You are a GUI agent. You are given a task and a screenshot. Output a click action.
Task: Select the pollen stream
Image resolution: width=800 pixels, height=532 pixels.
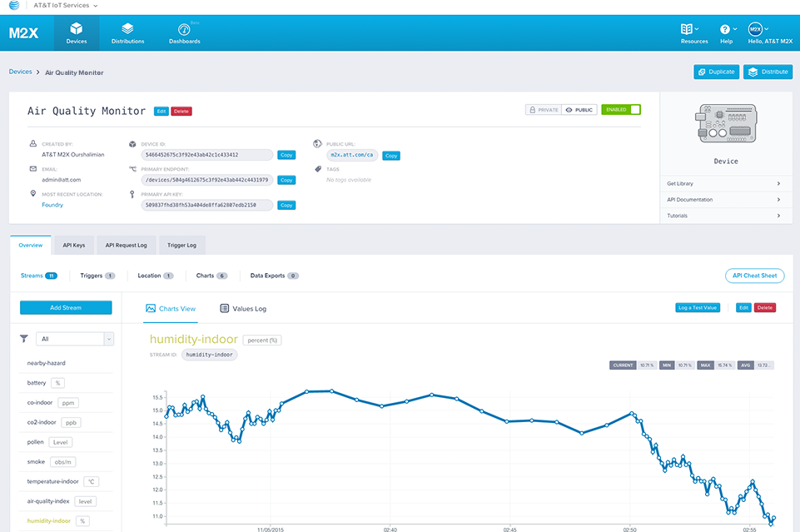coord(67,442)
